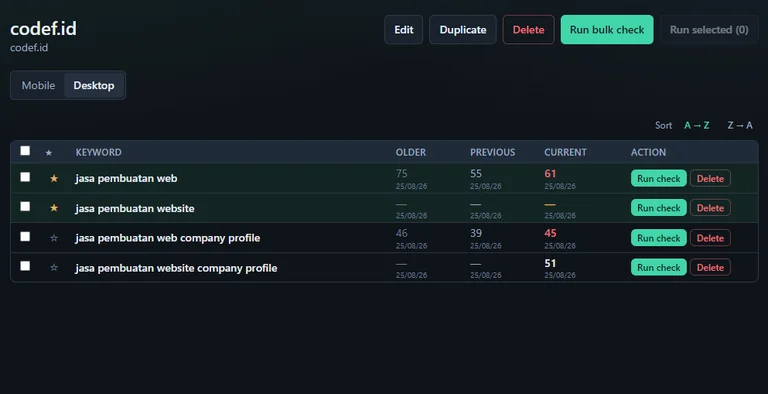The image size is (768, 394).
Task: Switch to the Mobile tab
Action: coord(38,85)
